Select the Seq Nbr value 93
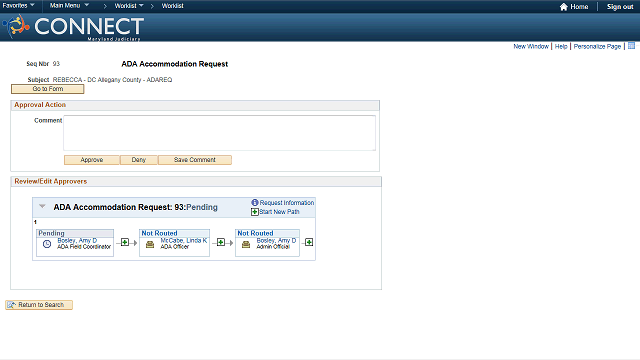The image size is (640, 360). point(56,64)
